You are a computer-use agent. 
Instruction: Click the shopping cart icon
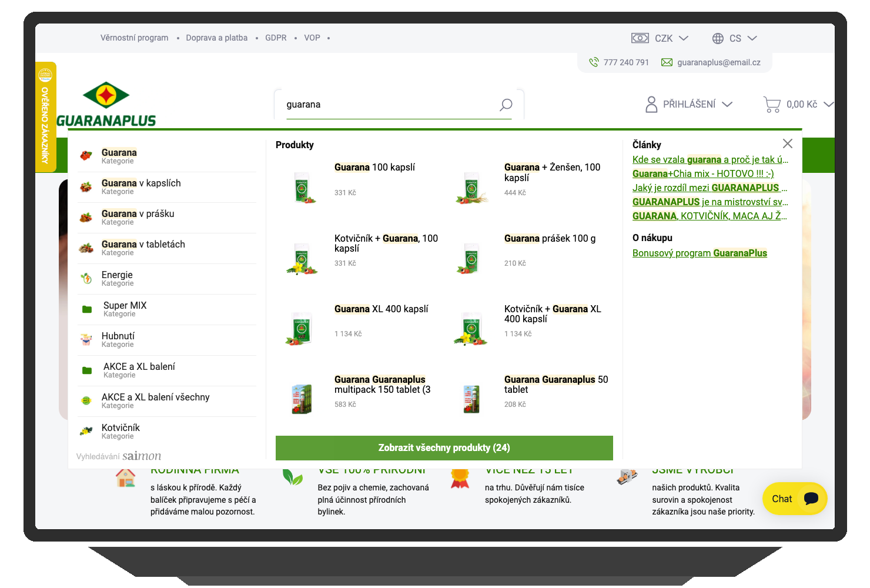pos(771,105)
